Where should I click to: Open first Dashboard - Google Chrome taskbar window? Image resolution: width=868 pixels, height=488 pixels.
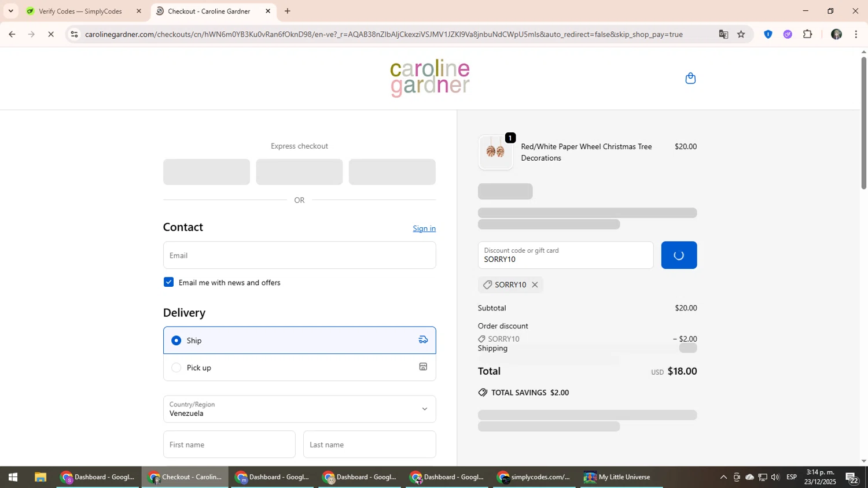click(98, 478)
